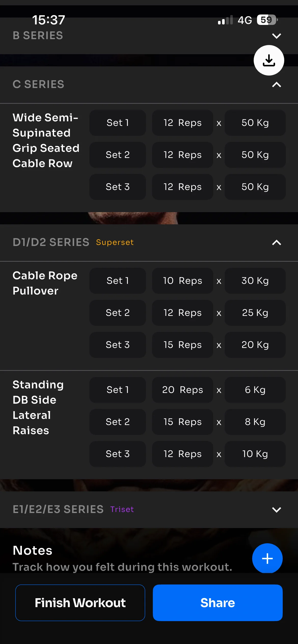The image size is (298, 644).
Task: Edit Cable Rope Pullover Set 1 reps
Action: click(x=182, y=281)
